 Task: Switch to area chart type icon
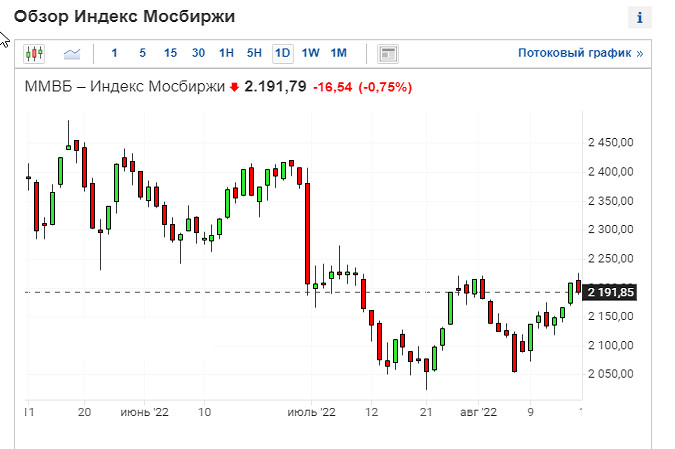click(72, 53)
